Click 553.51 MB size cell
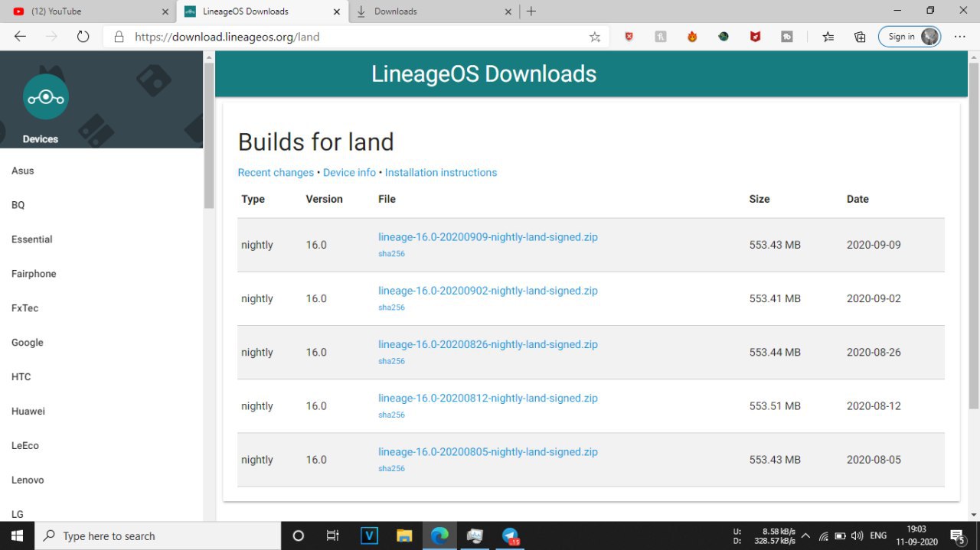 775,406
